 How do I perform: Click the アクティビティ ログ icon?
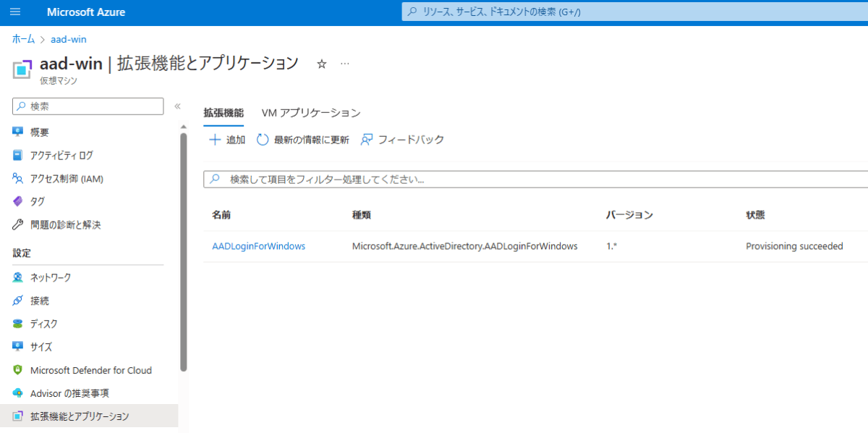point(18,155)
